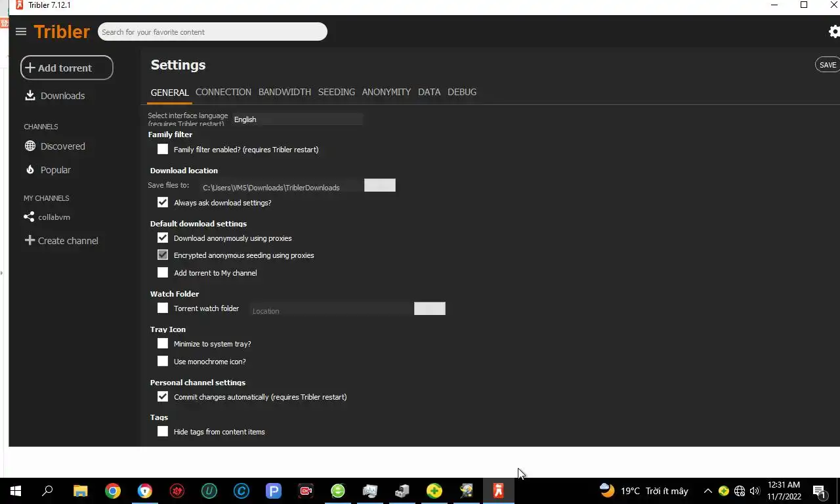Toggle Download anonymously using proxies

pyautogui.click(x=163, y=238)
